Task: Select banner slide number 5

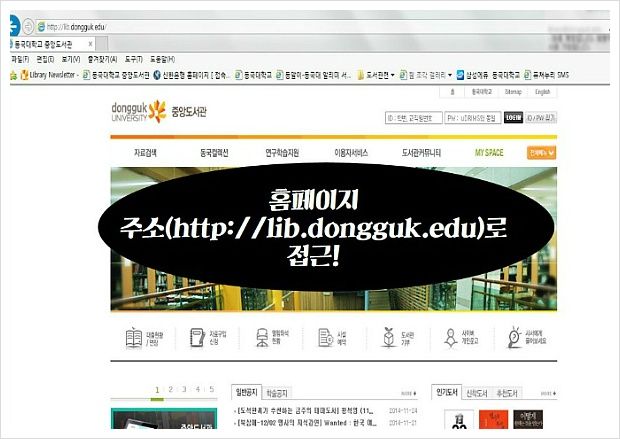Action: [212, 390]
